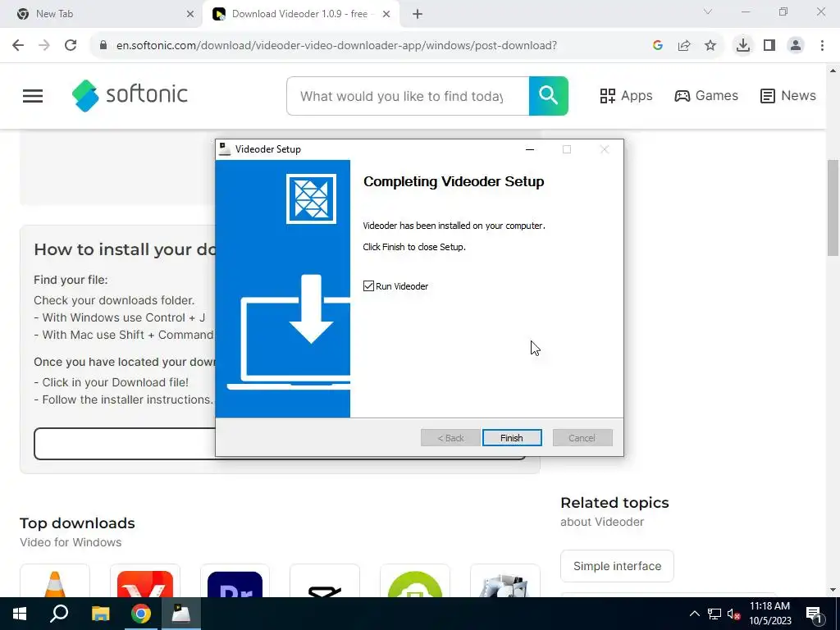Reload the current page
The width and height of the screenshot is (840, 630).
(71, 45)
